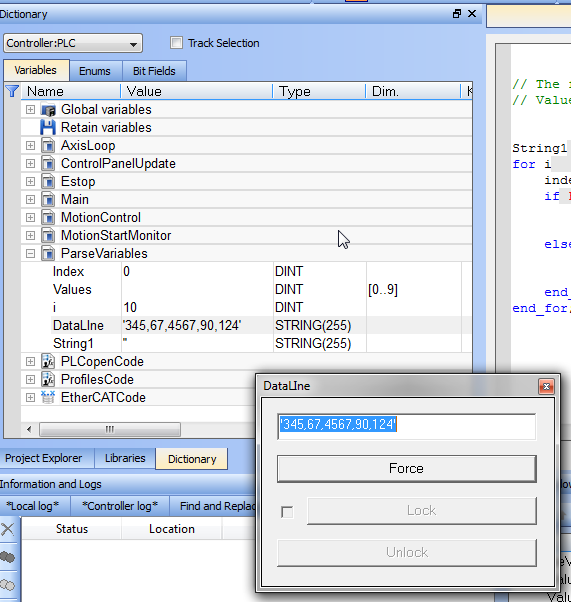Viewport: 571px width, 602px height.
Task: Click the float/restore icon of the Dictionary panel
Action: pyautogui.click(x=457, y=14)
